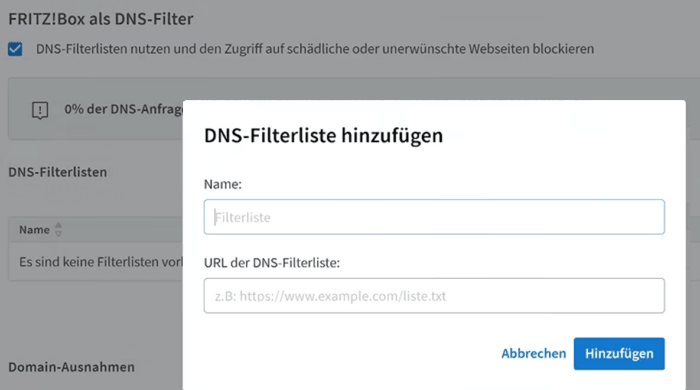Select the DNS-Filterlisten nutzen checkbox description text
This screenshot has height=390, width=700.
315,49
